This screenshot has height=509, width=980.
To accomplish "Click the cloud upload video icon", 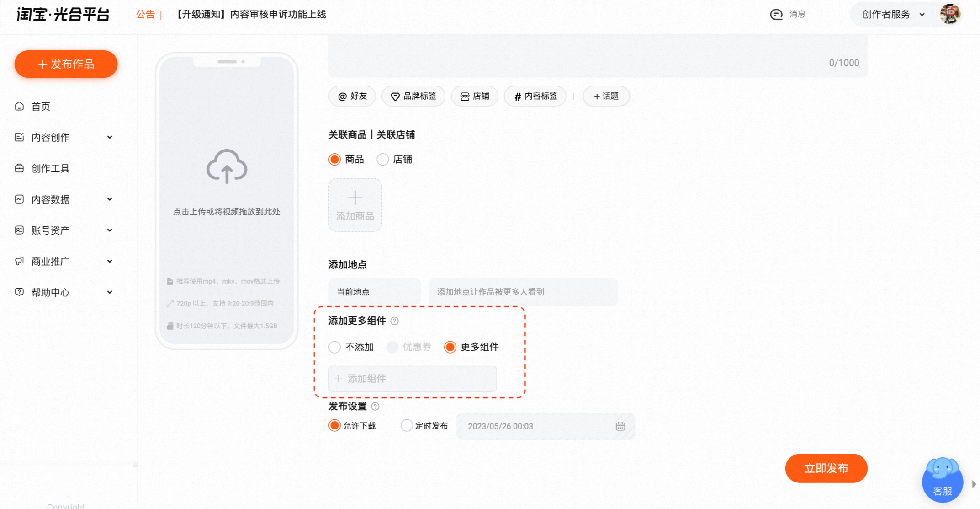I will tap(227, 166).
